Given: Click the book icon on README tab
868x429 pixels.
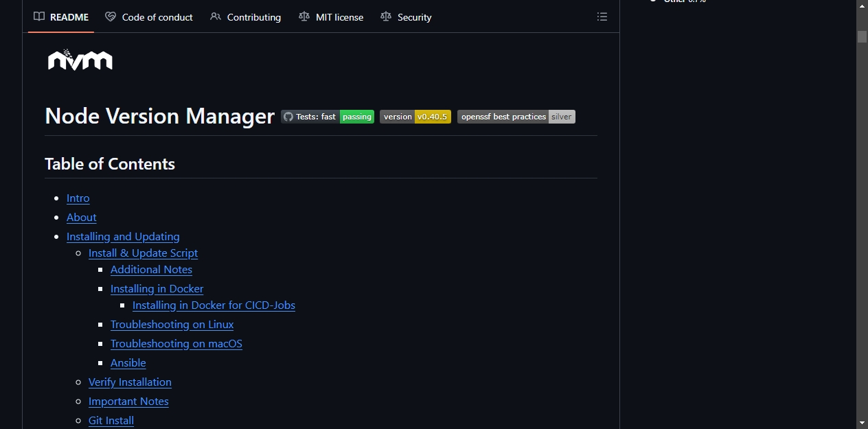Looking at the screenshot, I should (39, 17).
